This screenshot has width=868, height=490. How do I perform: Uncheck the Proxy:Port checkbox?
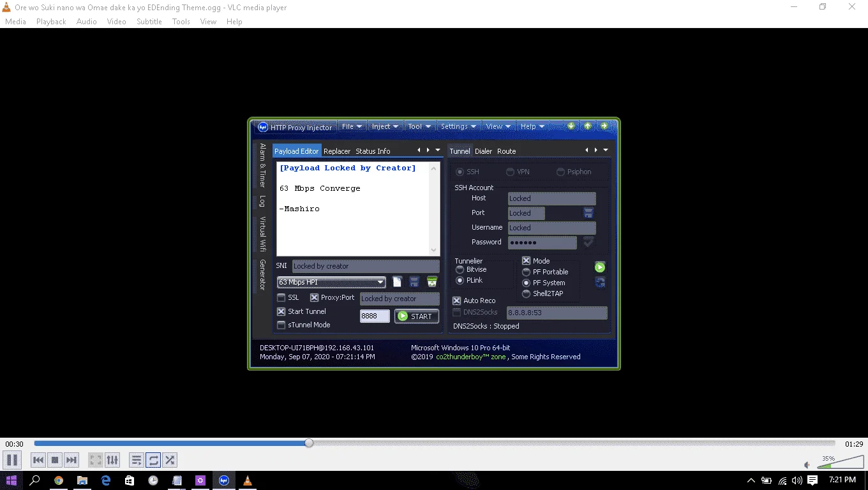(x=314, y=297)
